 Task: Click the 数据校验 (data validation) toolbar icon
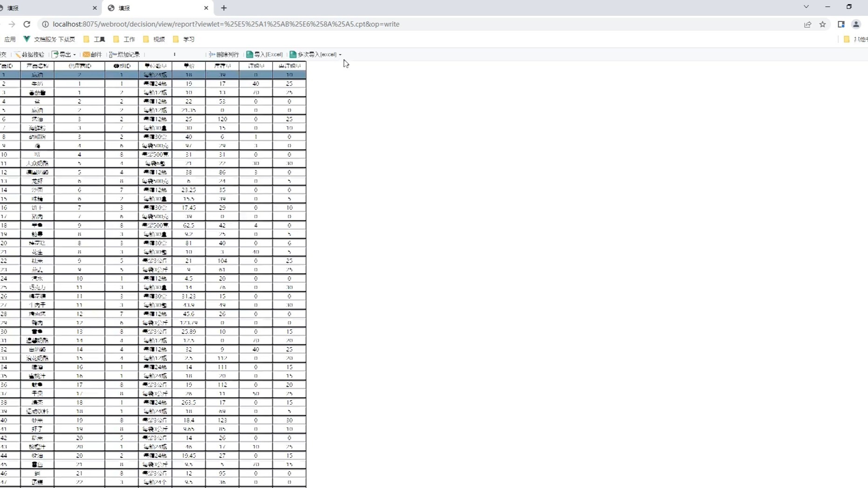pyautogui.click(x=18, y=55)
